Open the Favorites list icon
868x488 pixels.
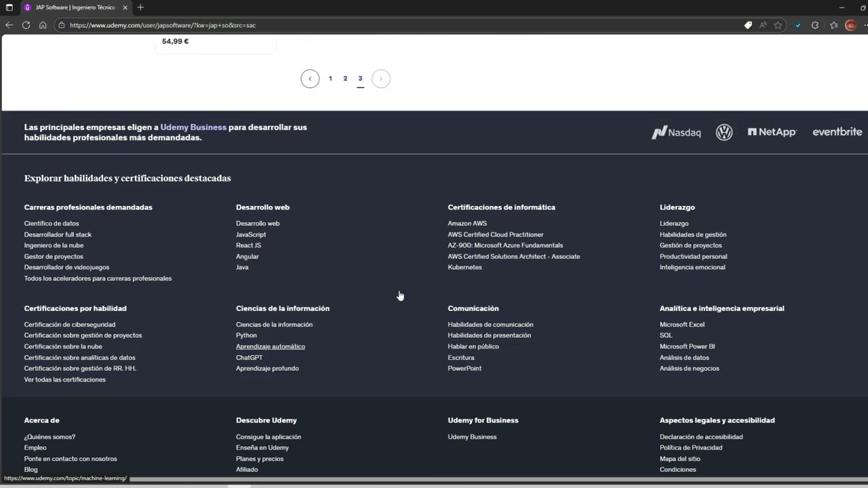[x=834, y=25]
